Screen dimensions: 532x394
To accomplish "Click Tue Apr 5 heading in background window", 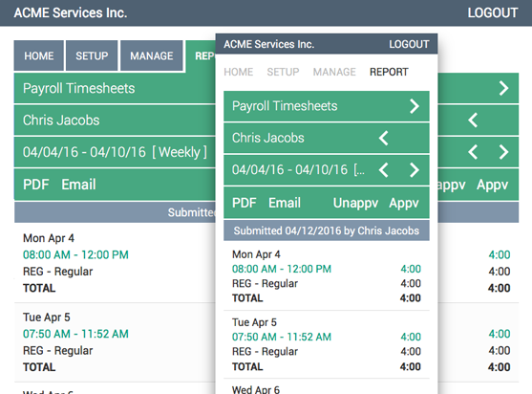I will coord(47,317).
